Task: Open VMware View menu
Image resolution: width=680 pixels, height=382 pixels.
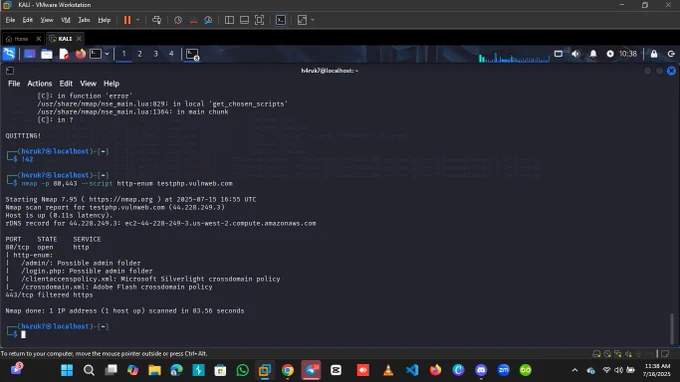Action: click(x=47, y=20)
